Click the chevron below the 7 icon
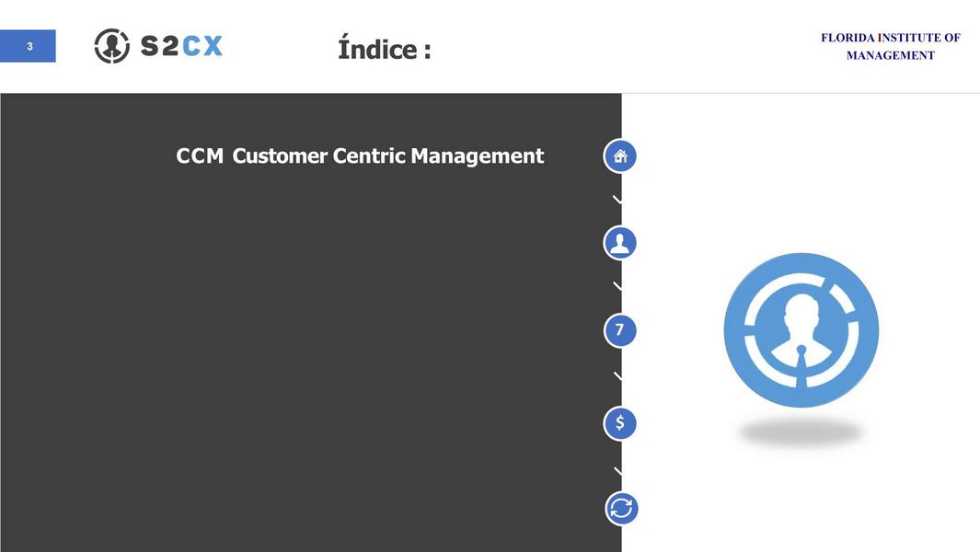 (617, 376)
